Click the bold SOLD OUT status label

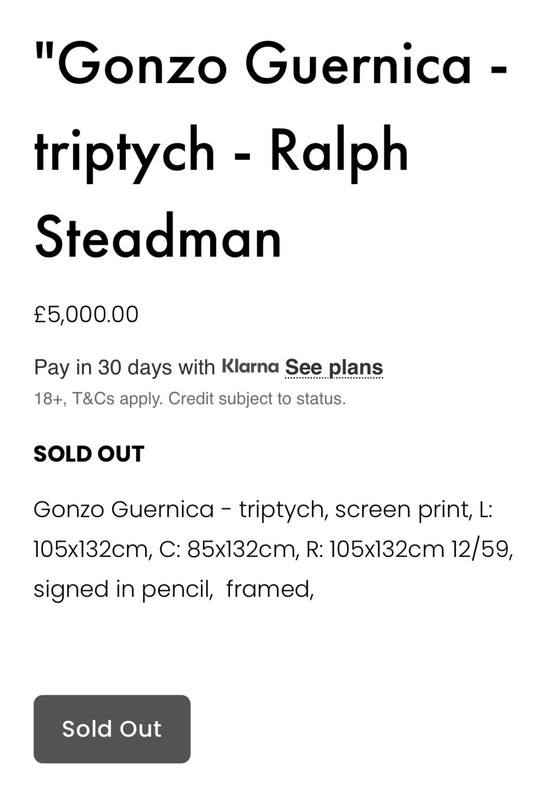coord(89,454)
